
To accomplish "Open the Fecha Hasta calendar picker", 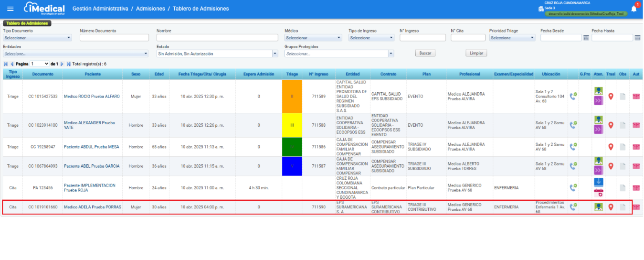I will point(637,38).
